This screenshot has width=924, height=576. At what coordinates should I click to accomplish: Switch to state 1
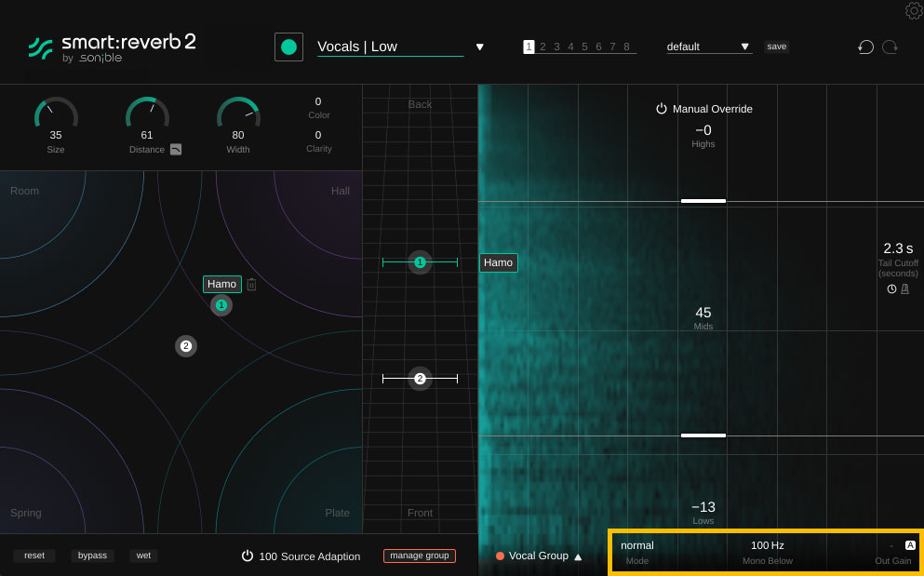click(x=529, y=47)
